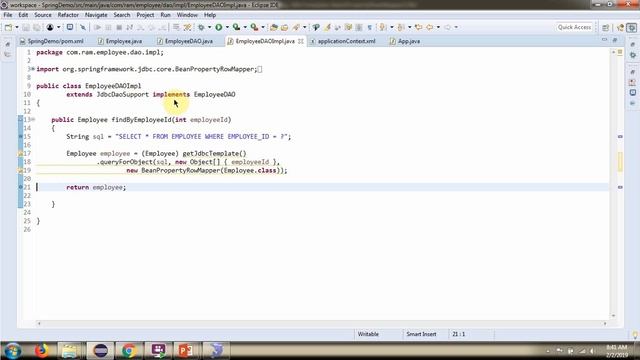Click the Next Annotation icon
This screenshot has height=360, width=640.
coord(383,27)
